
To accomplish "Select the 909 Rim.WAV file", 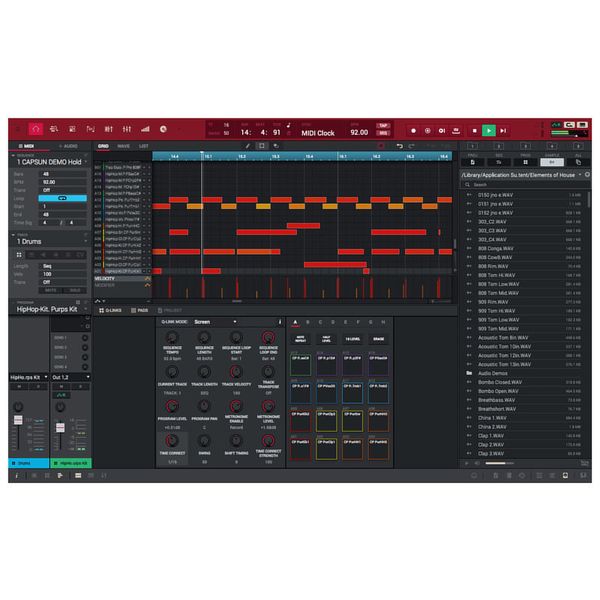I will (524, 302).
